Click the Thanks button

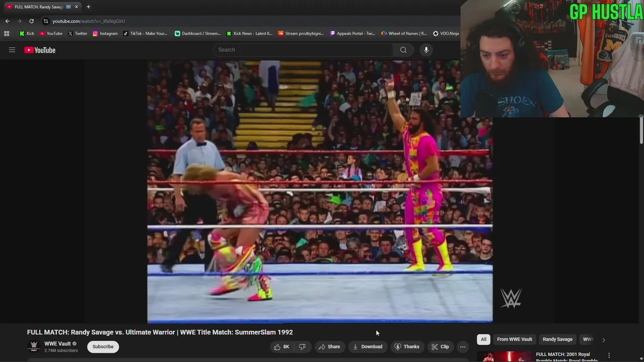pos(407,346)
